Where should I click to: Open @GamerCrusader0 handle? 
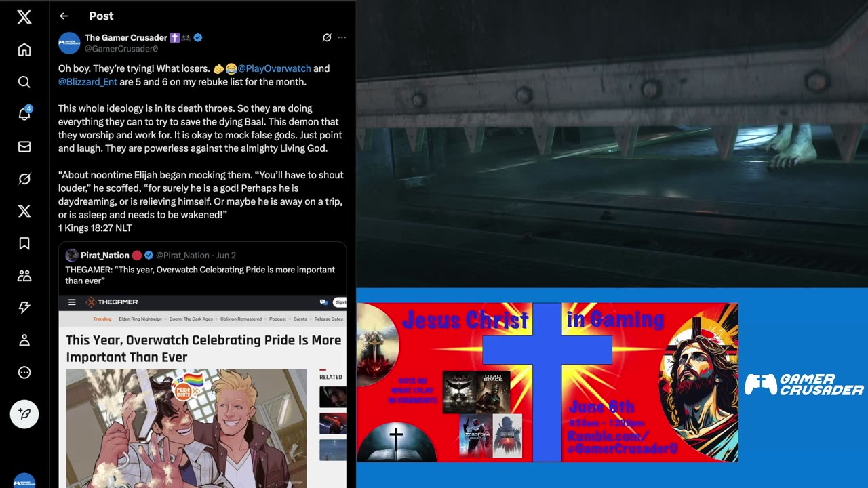pos(121,49)
